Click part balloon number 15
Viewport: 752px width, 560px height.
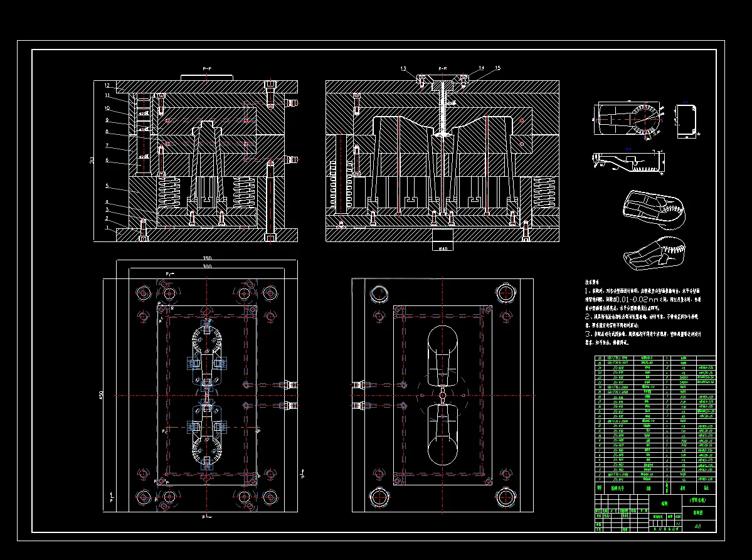click(498, 68)
